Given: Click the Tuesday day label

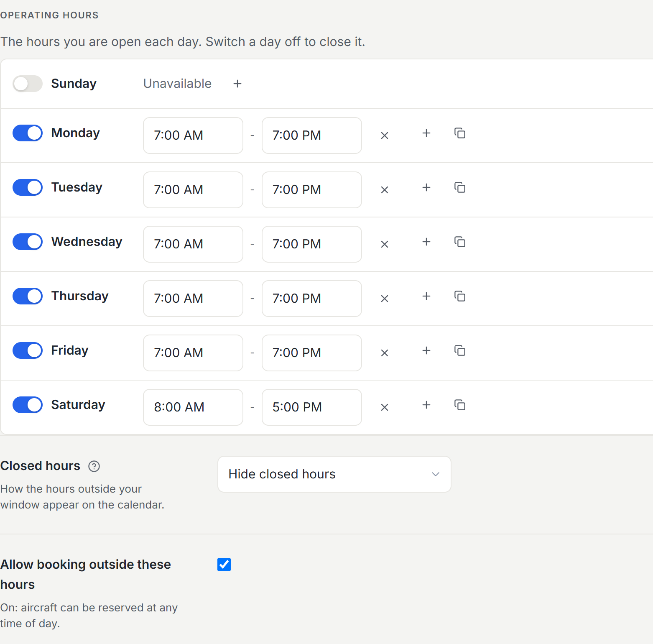Looking at the screenshot, I should tap(77, 187).
